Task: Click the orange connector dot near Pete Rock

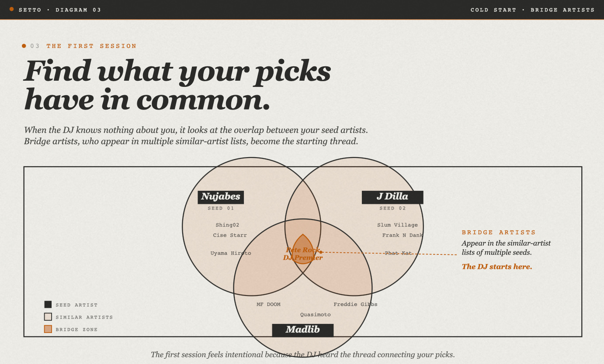Action: tap(321, 252)
